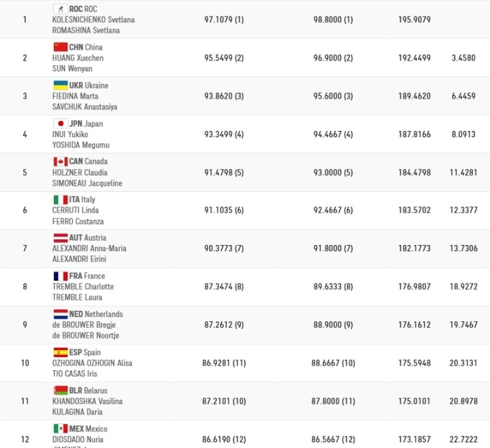Viewport: 490px width, 448px height.
Task: Click the ROC team emblem icon
Action: pos(61,9)
